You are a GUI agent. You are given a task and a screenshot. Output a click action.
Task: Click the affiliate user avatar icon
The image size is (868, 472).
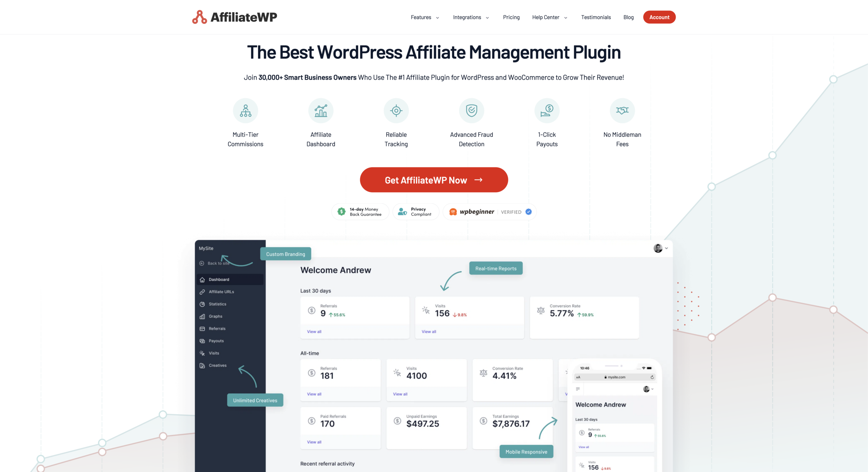658,248
